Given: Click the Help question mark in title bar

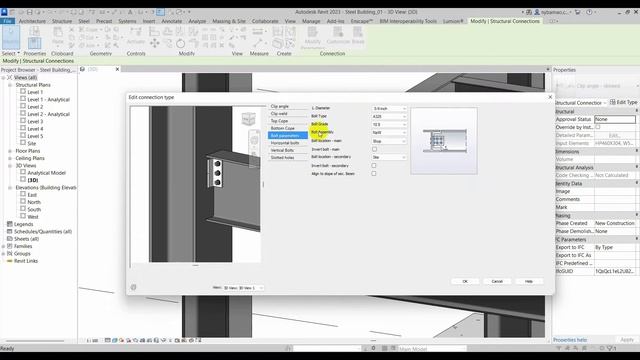Looking at the screenshot, I should point(589,12).
